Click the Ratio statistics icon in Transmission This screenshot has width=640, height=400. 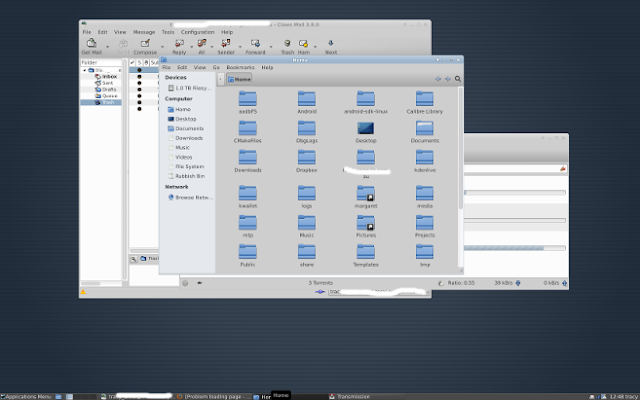pos(441,283)
